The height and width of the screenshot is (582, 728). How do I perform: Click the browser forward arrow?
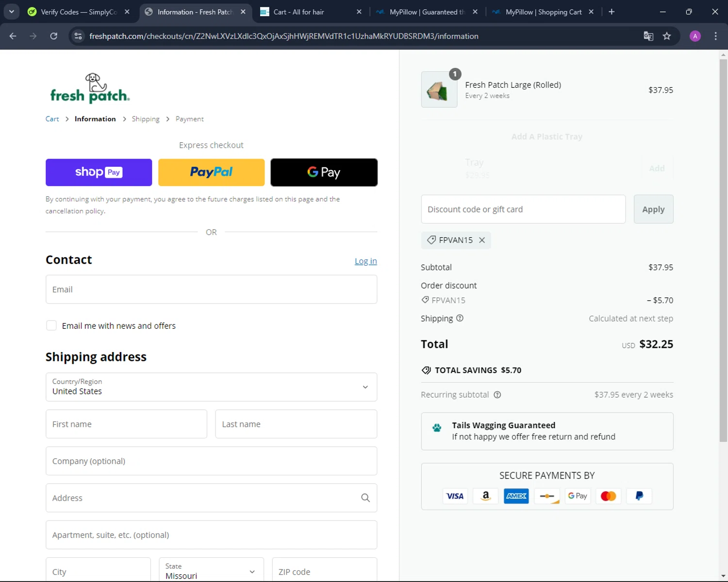(x=33, y=36)
